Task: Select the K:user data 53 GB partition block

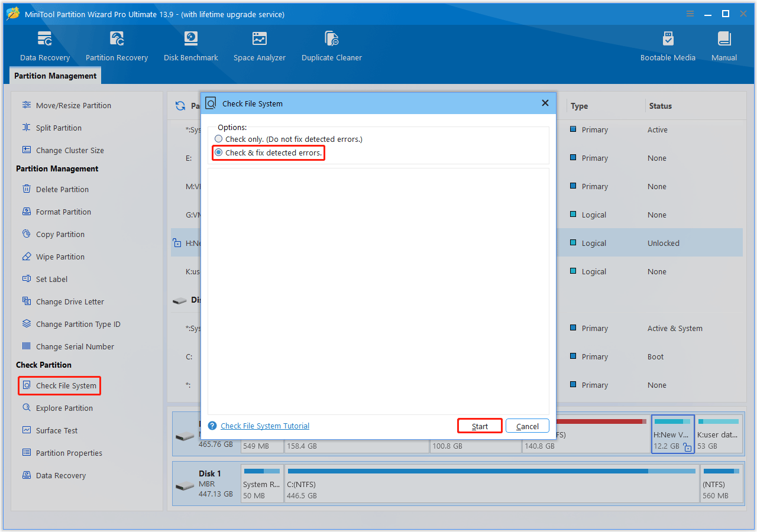Action: tap(719, 434)
